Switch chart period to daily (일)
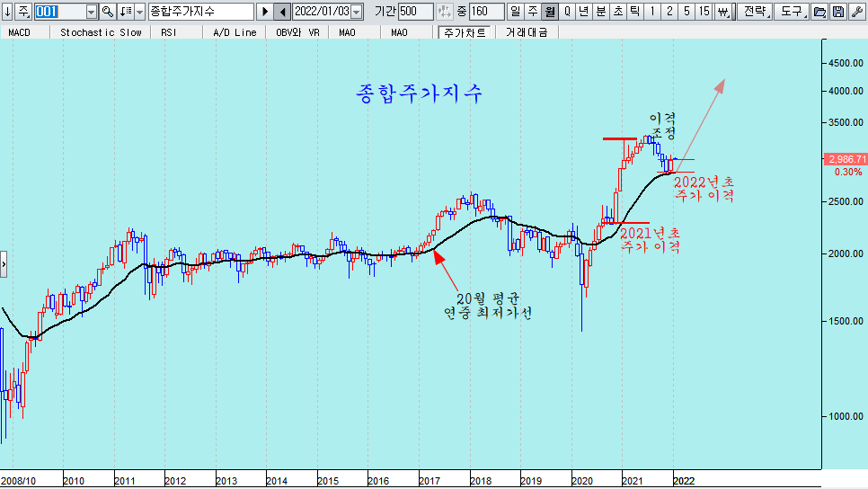 (x=515, y=12)
